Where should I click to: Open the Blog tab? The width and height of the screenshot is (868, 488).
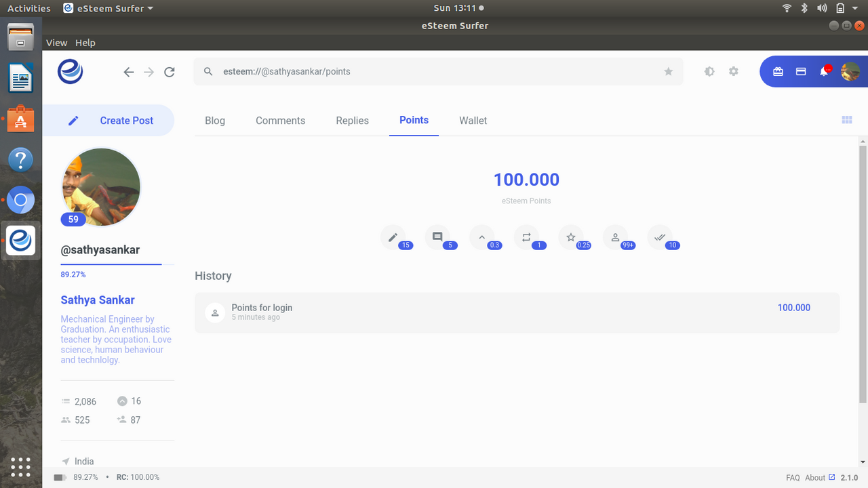click(215, 121)
